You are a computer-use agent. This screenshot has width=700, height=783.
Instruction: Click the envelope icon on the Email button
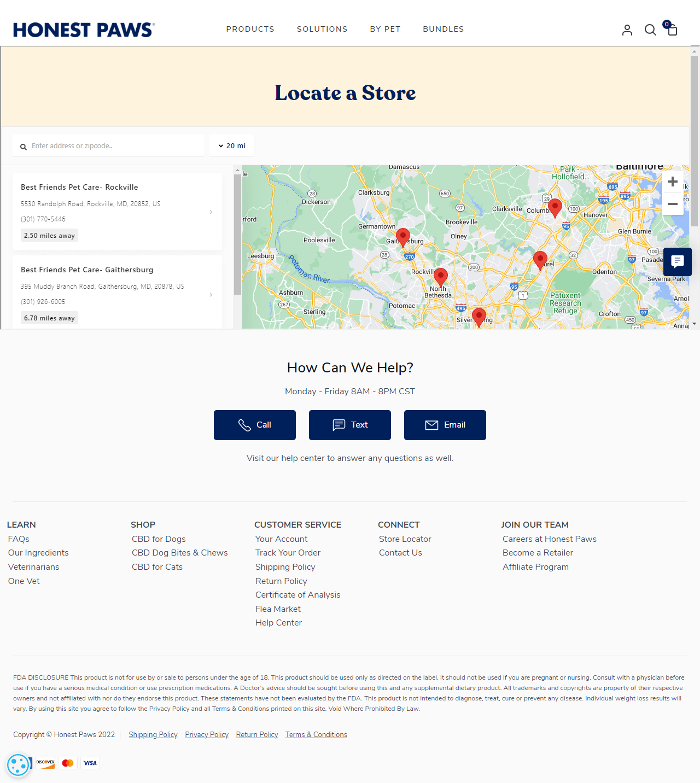(431, 425)
